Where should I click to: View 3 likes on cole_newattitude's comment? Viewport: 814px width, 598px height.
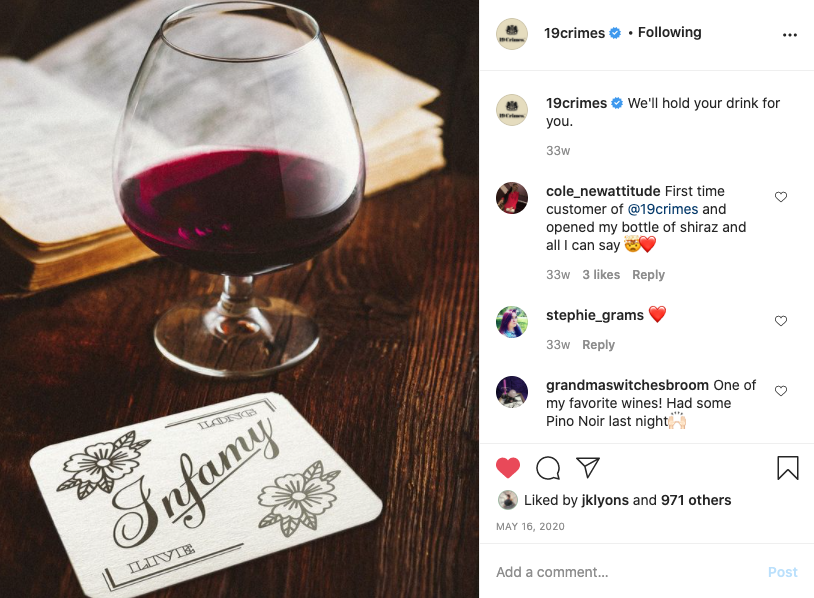point(601,275)
